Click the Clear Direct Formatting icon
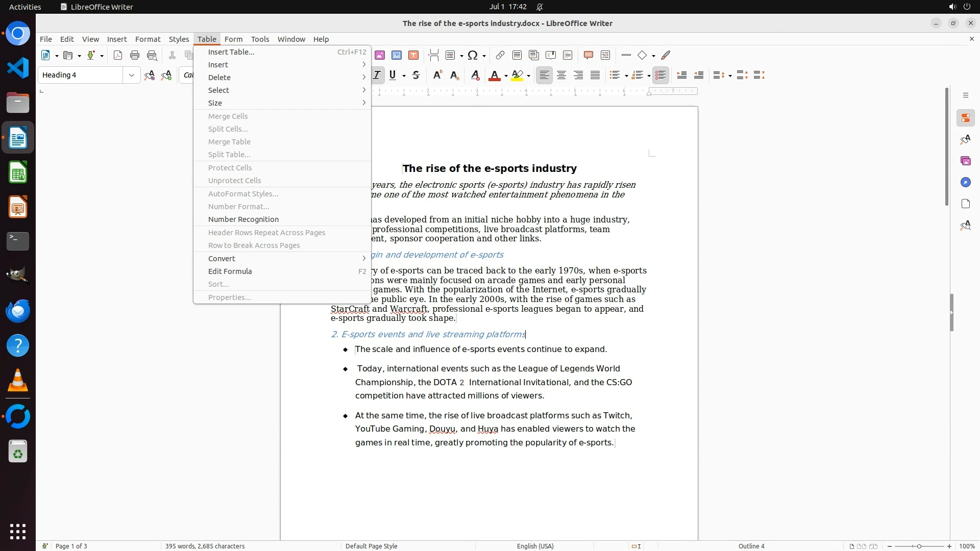 (475, 76)
